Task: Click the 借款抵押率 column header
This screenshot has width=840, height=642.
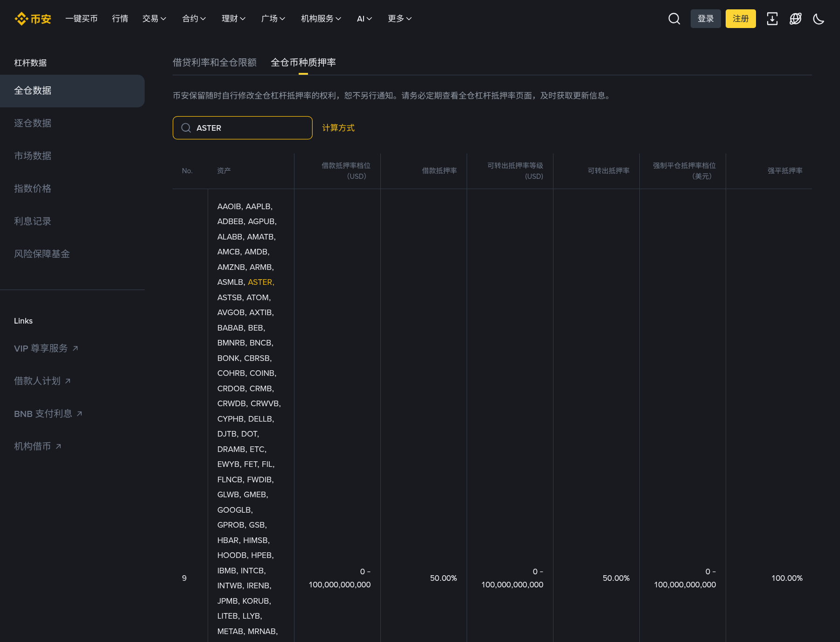Action: click(x=439, y=171)
